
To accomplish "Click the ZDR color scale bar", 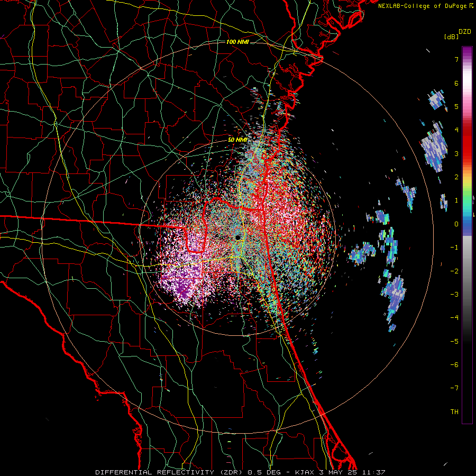I will point(467,235).
